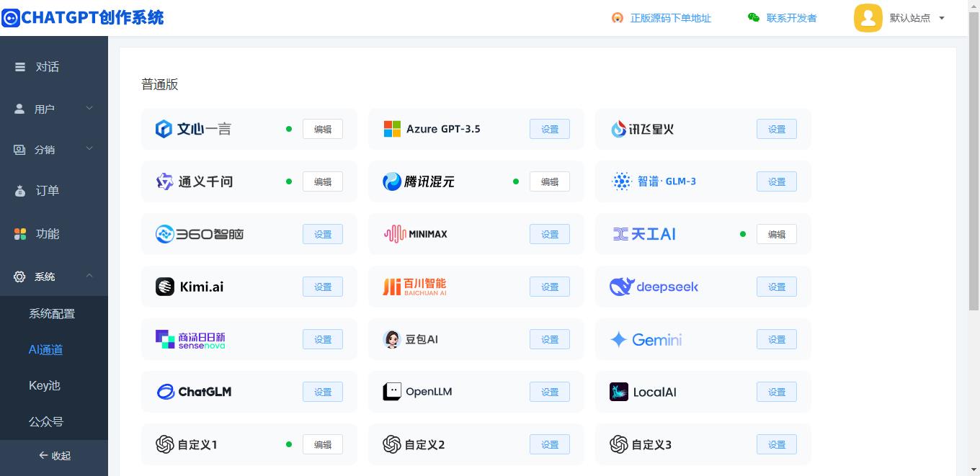Screen dimensions: 980x476
Task: Click the 通义千问 logo icon
Action: (165, 181)
